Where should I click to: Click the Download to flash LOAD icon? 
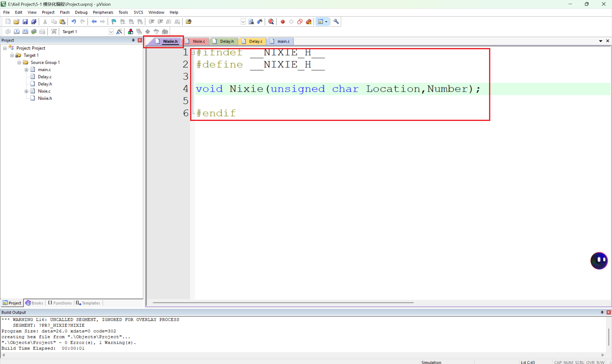[54, 31]
